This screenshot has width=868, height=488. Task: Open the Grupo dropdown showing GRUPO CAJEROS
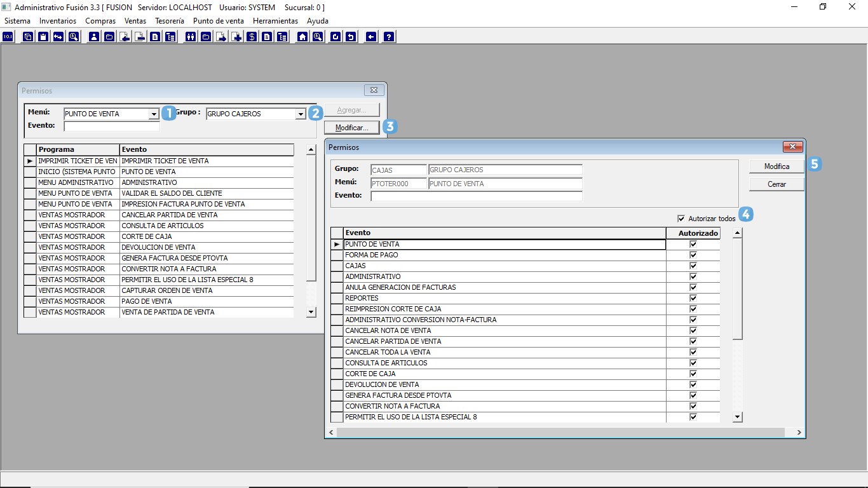click(x=301, y=114)
